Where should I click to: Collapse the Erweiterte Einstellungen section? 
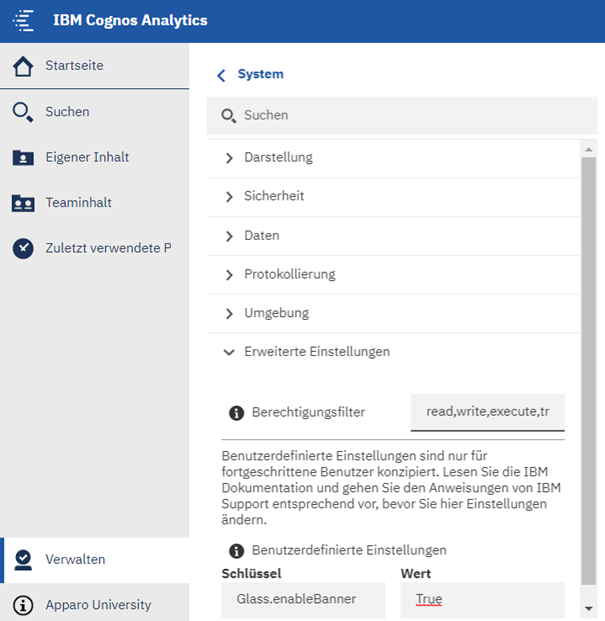pos(230,352)
